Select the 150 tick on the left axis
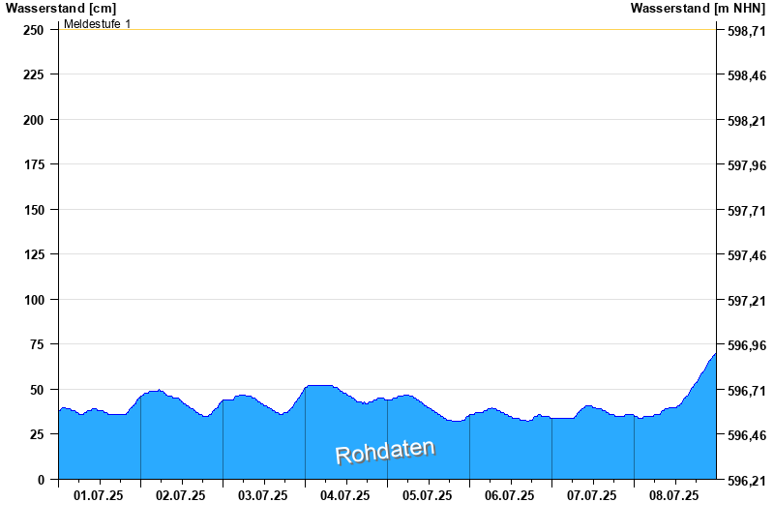The width and height of the screenshot is (774, 532). click(34, 210)
